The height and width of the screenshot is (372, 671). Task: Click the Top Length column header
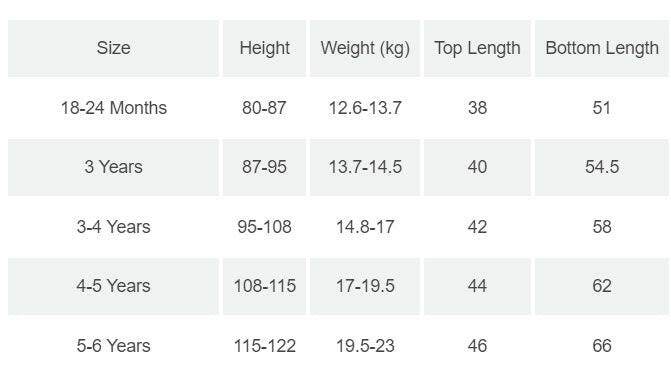pos(477,48)
